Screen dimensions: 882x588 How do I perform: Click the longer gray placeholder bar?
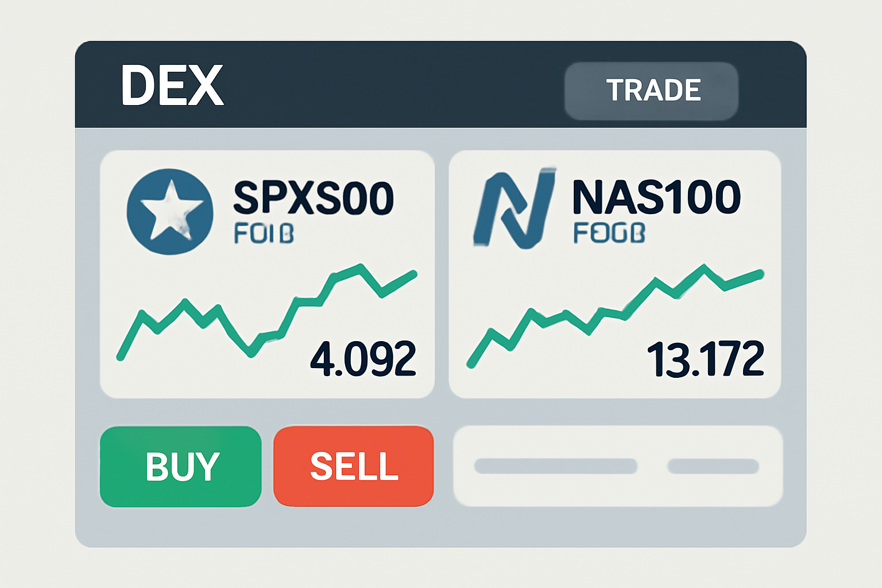click(x=555, y=466)
